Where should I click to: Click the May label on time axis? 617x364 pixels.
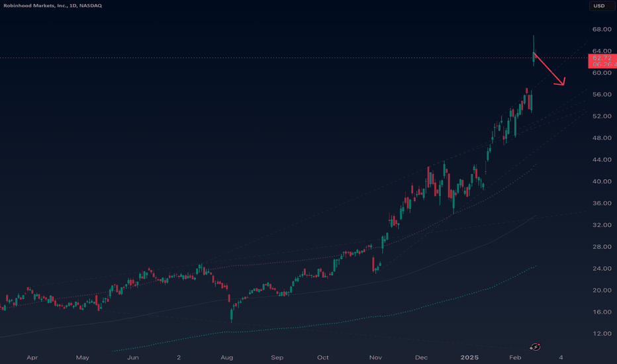coord(83,357)
